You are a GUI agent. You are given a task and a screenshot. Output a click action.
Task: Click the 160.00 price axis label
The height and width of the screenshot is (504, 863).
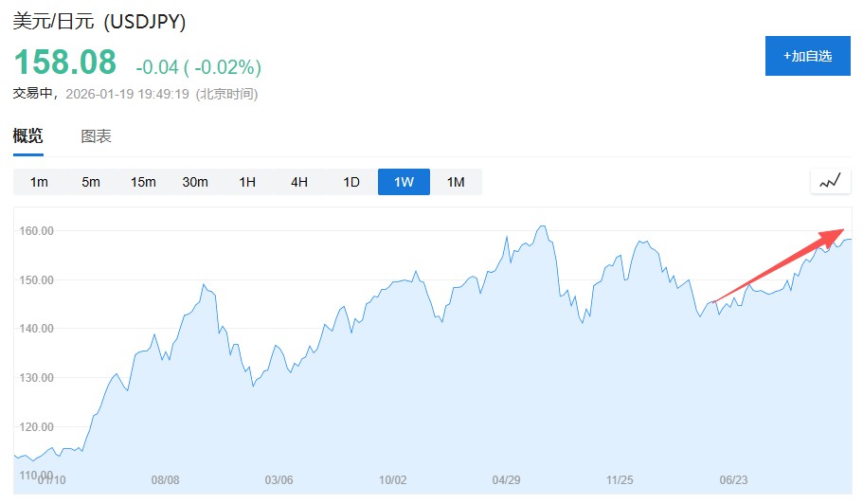pyautogui.click(x=36, y=231)
